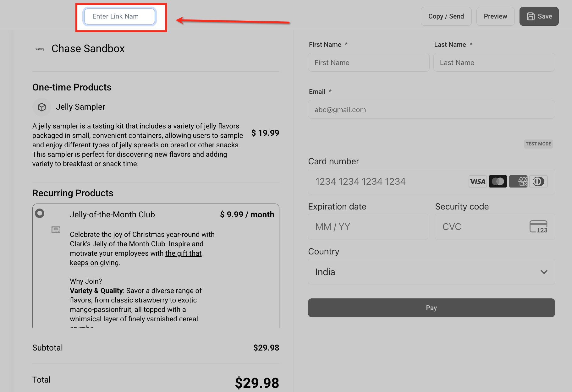Click the One-time Products heading

click(x=72, y=87)
